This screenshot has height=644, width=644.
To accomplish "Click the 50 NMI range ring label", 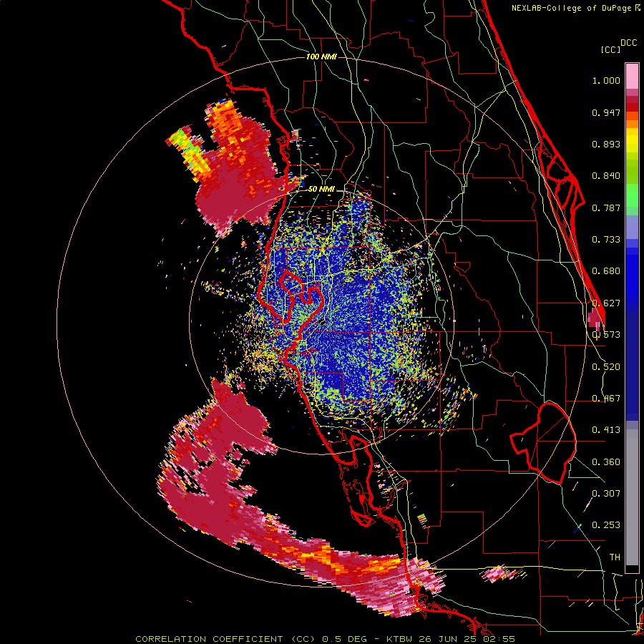I will pyautogui.click(x=321, y=190).
